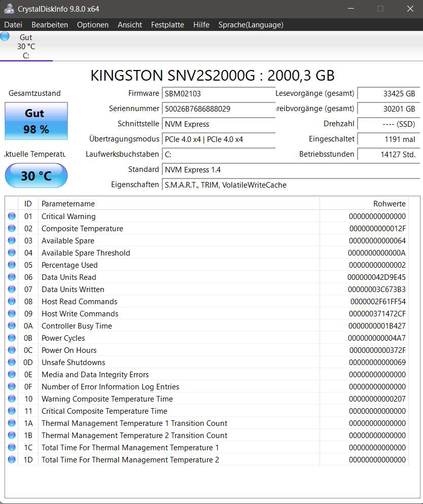This screenshot has width=423, height=504.
Task: Click the Laufwerksbuchstaben field C:
Action: click(219, 154)
